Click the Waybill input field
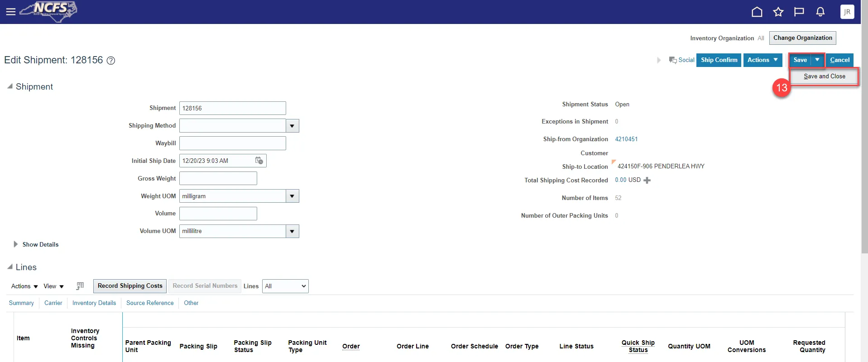868x362 pixels. tap(233, 143)
